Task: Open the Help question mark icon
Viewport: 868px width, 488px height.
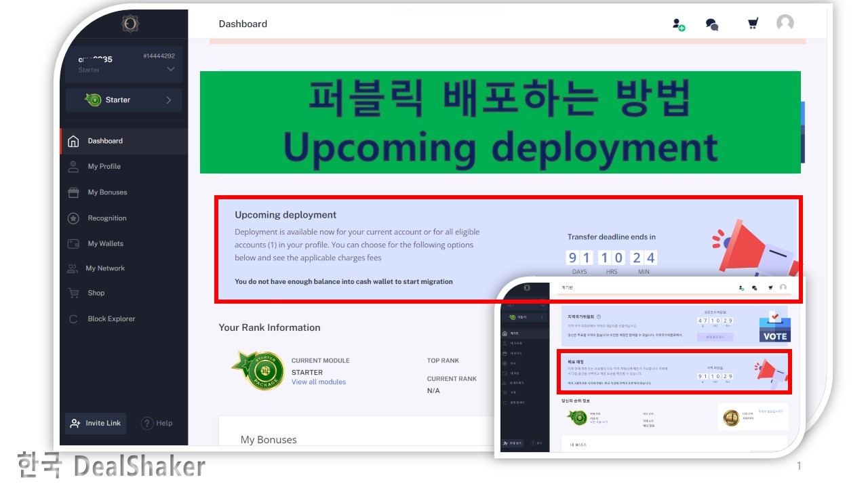Action: tap(146, 423)
